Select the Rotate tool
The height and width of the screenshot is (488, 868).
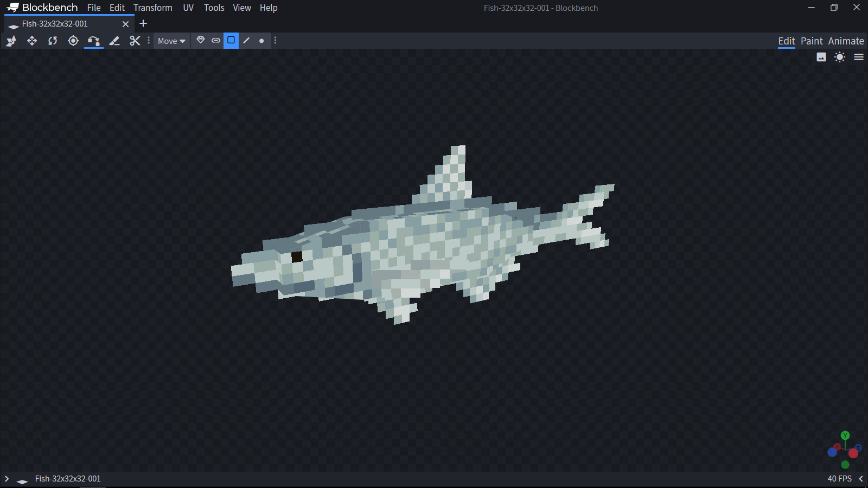point(53,41)
